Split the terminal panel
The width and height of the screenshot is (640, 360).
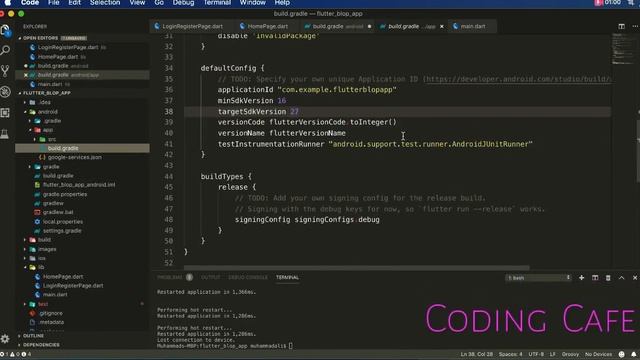coord(595,278)
